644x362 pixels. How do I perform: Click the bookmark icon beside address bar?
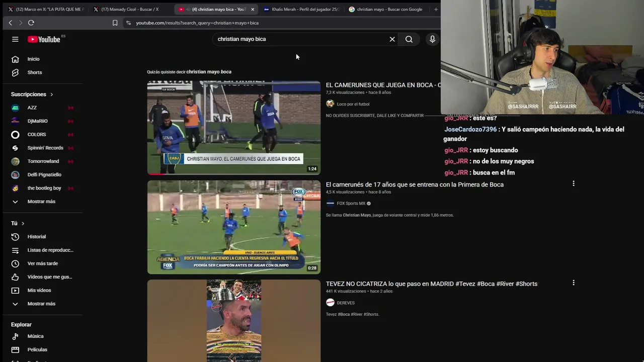[115, 23]
